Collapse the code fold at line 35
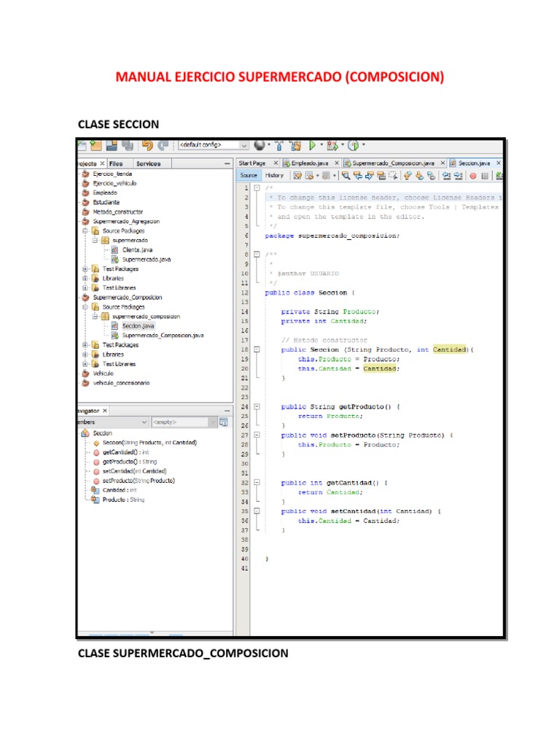The width and height of the screenshot is (560, 747). pos(257,511)
